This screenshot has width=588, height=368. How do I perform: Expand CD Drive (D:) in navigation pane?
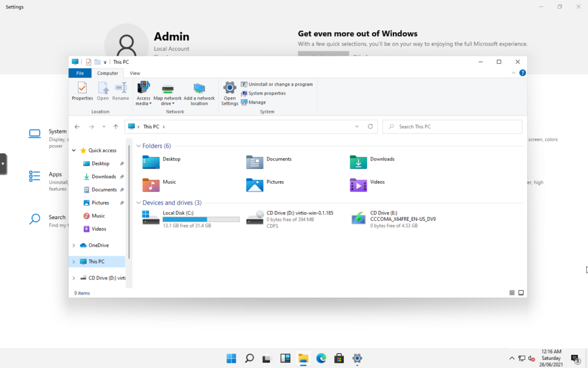point(74,278)
